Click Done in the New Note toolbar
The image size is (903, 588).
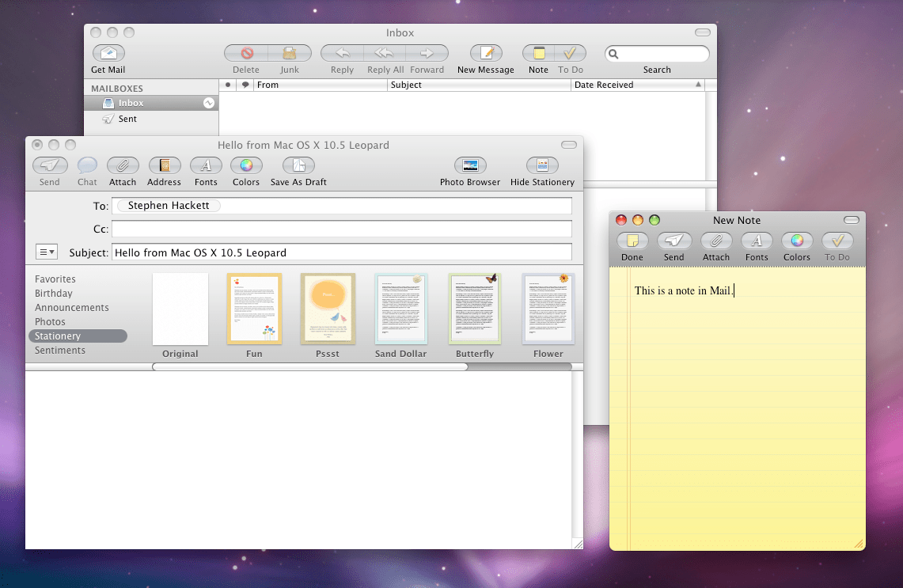pos(632,241)
